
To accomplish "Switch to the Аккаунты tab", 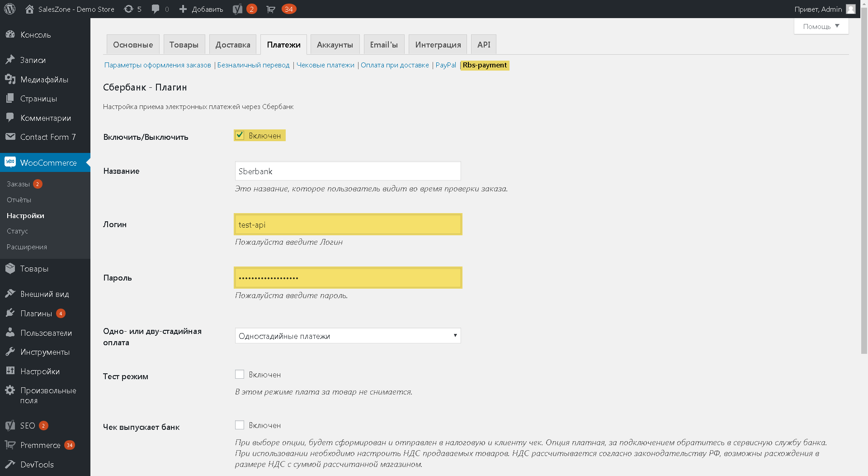I will pos(335,44).
